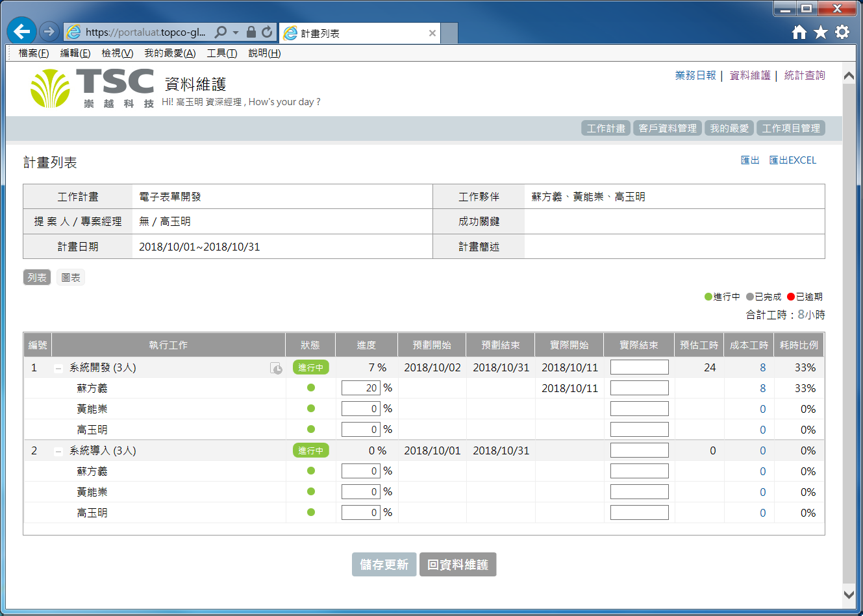Click the 進行中 status badge for 系統開發

[310, 367]
